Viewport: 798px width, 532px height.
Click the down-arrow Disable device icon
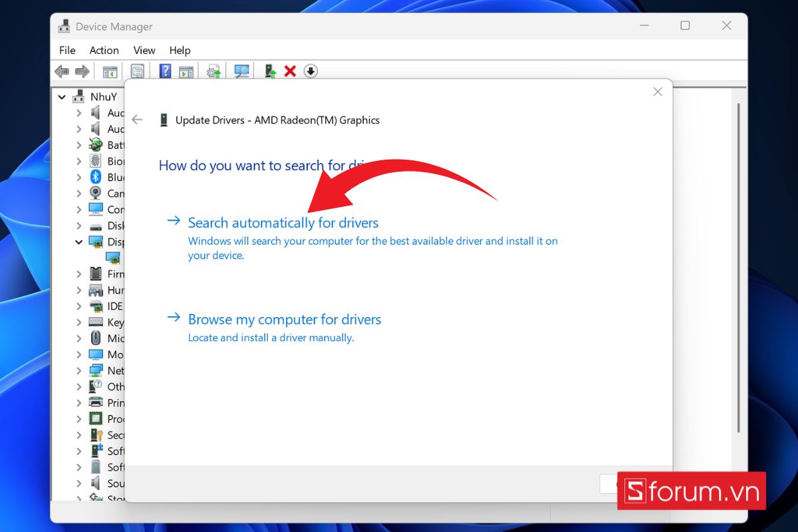pyautogui.click(x=311, y=71)
